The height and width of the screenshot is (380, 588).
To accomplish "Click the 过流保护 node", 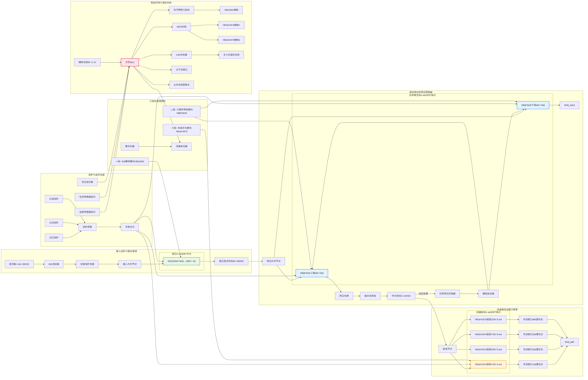I will click(54, 223).
